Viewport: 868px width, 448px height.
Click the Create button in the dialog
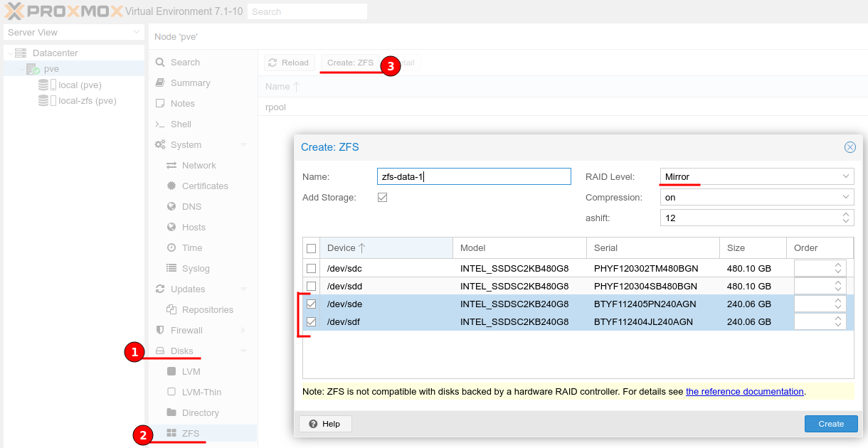pyautogui.click(x=830, y=424)
